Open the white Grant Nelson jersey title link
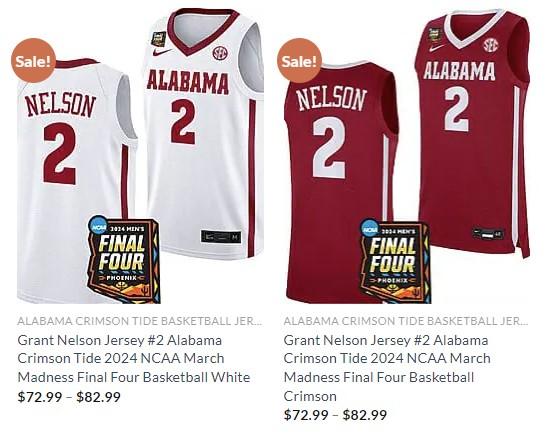The image size is (551, 447). tap(134, 359)
